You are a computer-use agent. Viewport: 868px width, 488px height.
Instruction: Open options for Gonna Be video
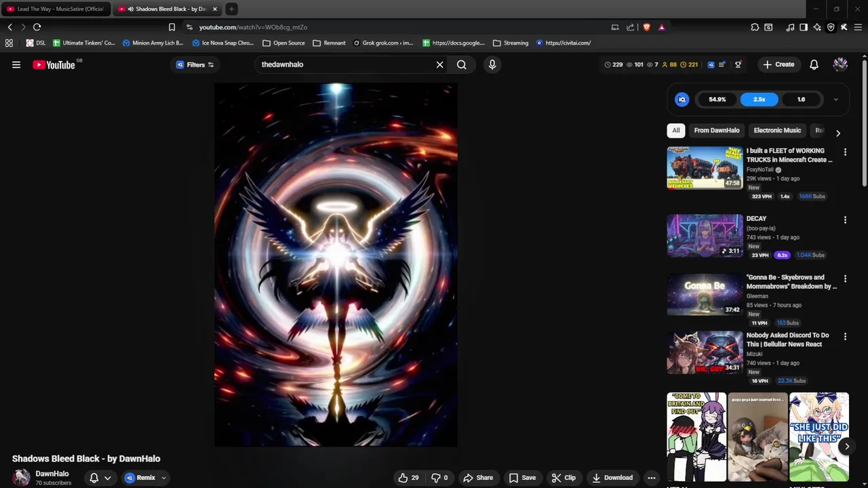pos(845,279)
